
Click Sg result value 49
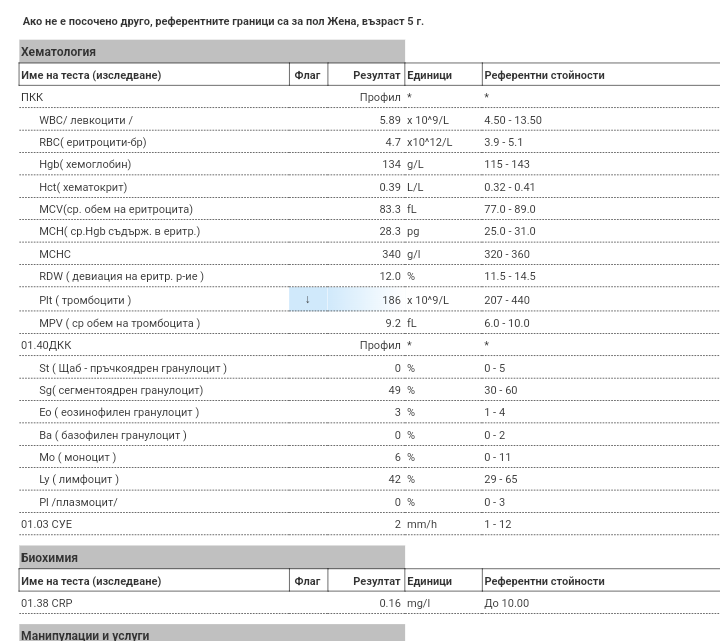[x=394, y=390]
